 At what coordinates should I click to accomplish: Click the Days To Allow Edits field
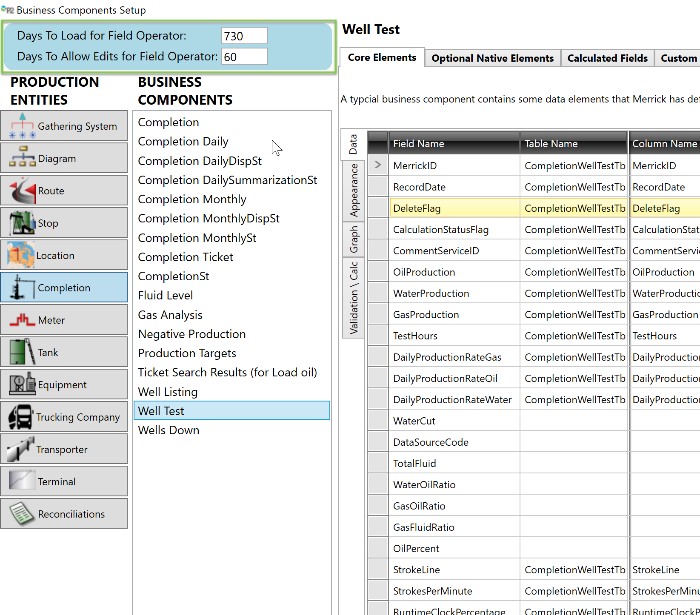244,57
